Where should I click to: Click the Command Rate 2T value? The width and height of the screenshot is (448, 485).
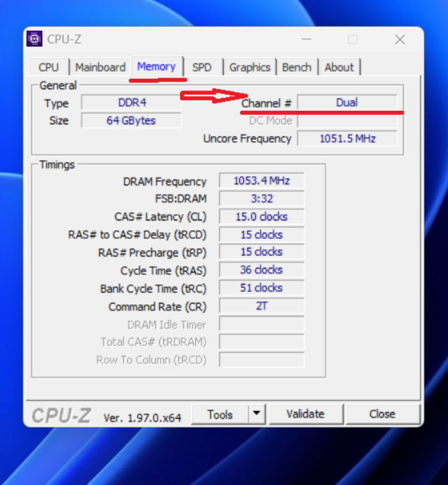tap(262, 306)
